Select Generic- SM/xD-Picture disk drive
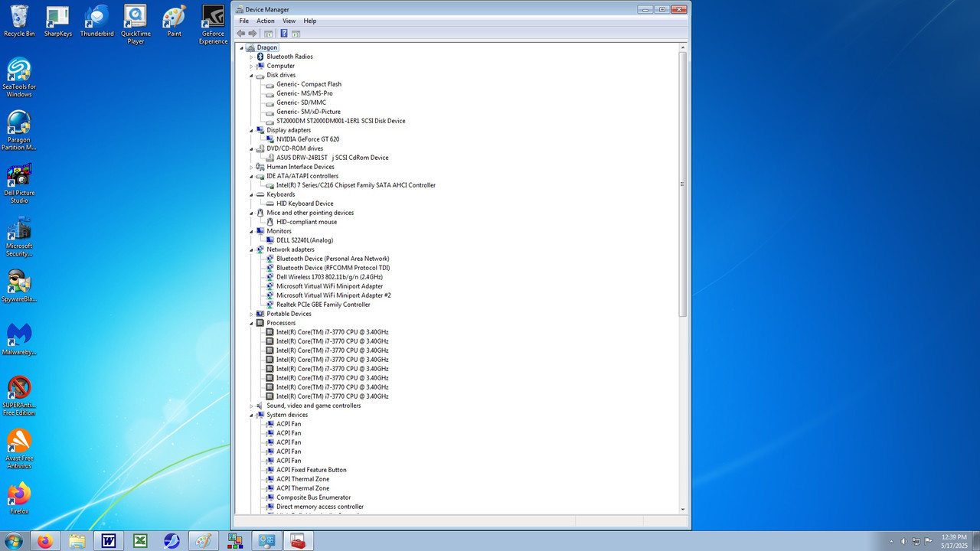This screenshot has width=980, height=551. tap(309, 112)
